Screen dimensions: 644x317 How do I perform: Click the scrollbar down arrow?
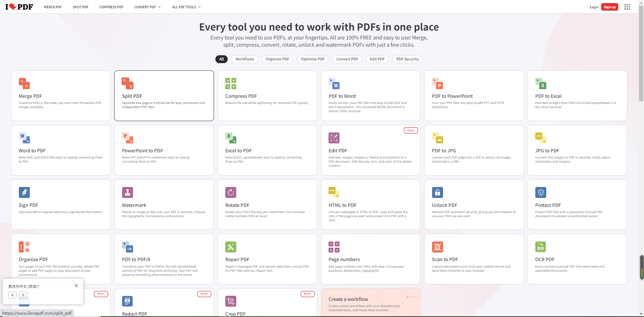[x=641, y=314]
